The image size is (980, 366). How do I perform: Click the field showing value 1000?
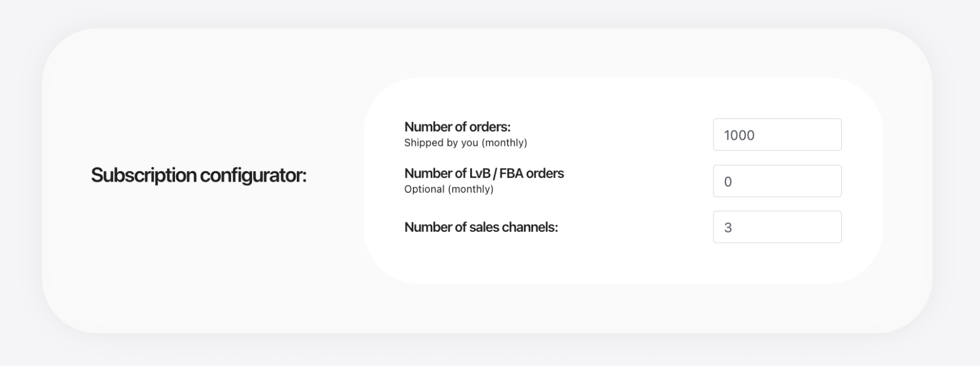coord(776,135)
